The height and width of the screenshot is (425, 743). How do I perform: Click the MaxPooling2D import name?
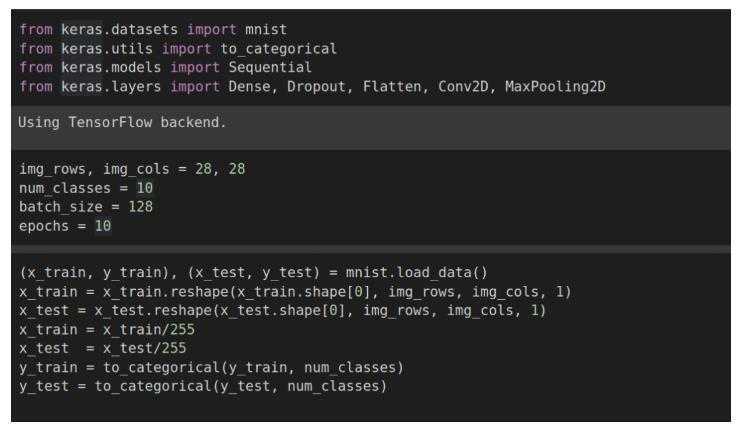pos(555,87)
